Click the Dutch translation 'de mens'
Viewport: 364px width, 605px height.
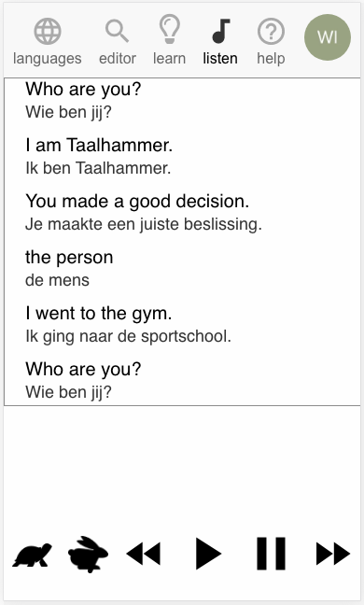(57, 280)
